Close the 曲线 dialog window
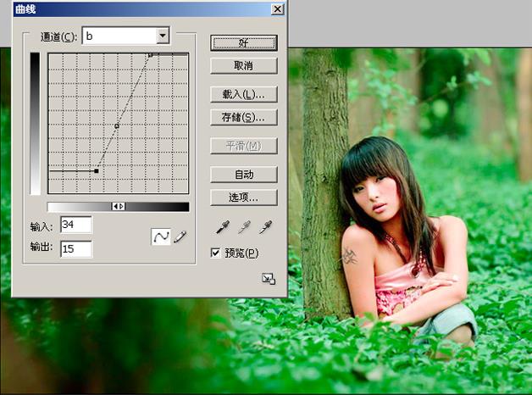Screen dimensions: 532x395 278,9
